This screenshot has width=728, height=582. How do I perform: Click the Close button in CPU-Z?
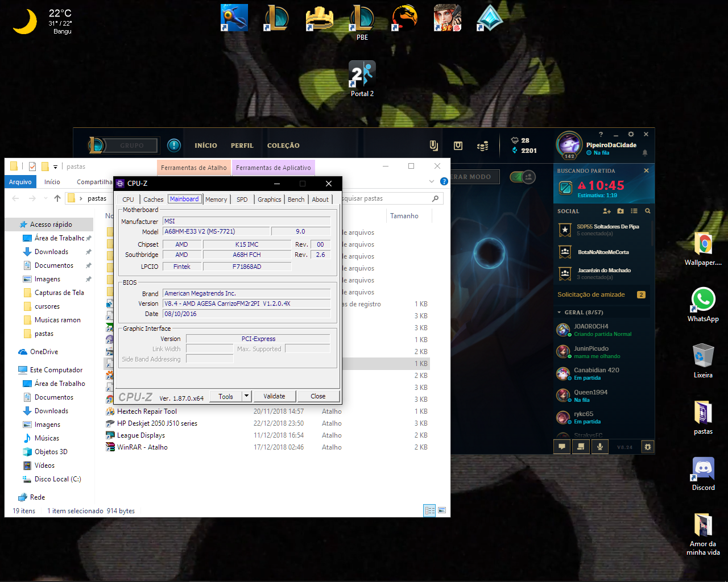pyautogui.click(x=318, y=396)
